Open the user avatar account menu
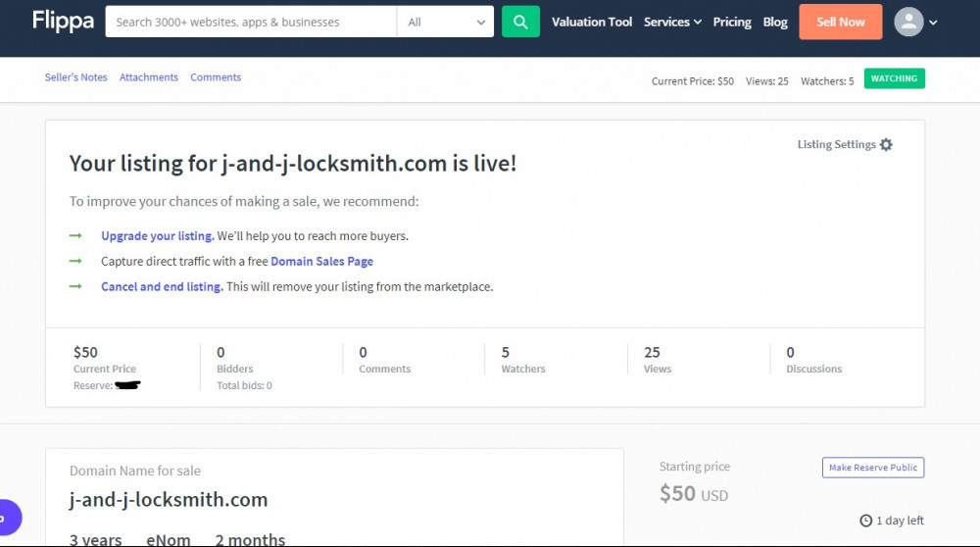 (x=908, y=22)
